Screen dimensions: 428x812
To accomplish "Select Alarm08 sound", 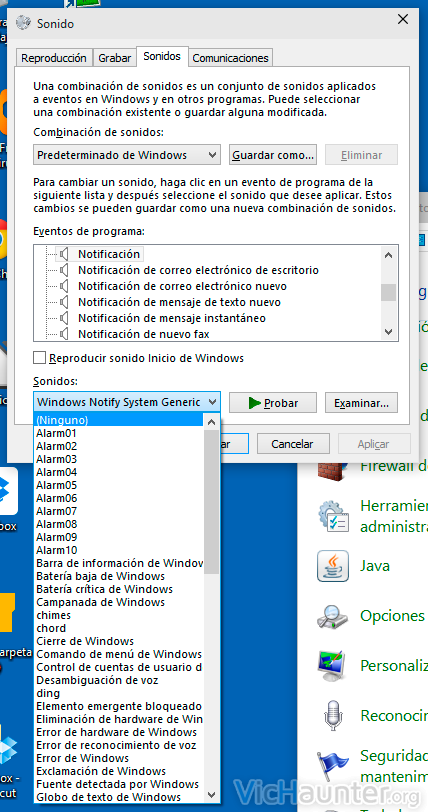I will (x=119, y=524).
